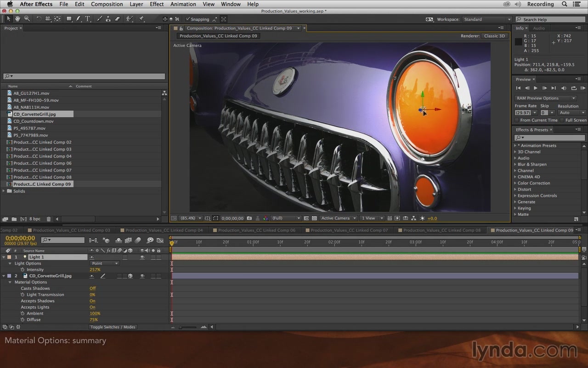588x368 pixels.
Task: Hide the Light 1 layer eye
Action: (142, 257)
